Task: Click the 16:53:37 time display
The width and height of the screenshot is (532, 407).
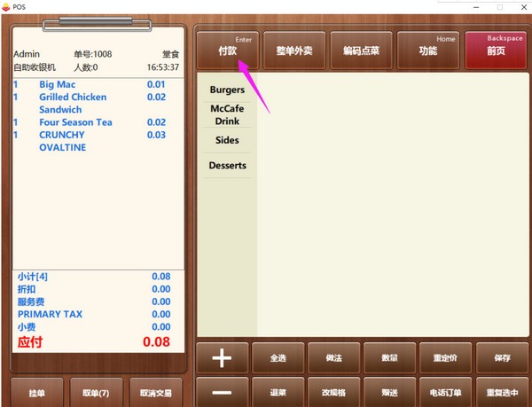Action: coord(163,67)
